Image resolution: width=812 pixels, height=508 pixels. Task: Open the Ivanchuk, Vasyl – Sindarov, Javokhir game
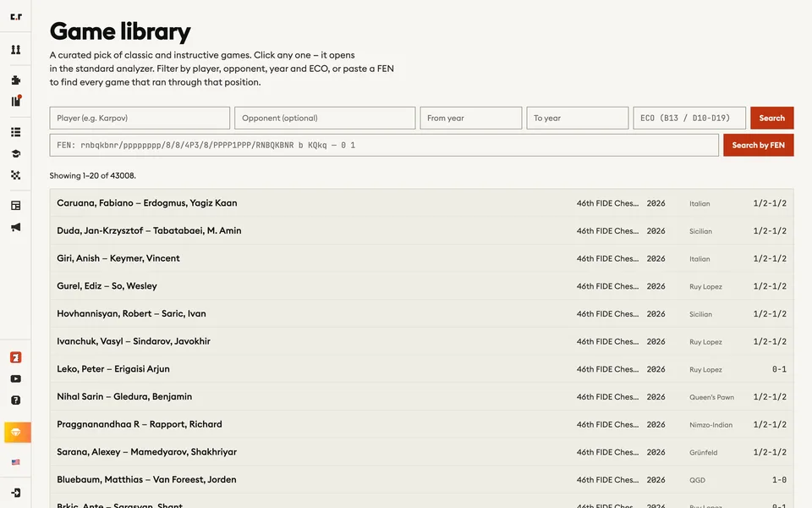coord(421,341)
